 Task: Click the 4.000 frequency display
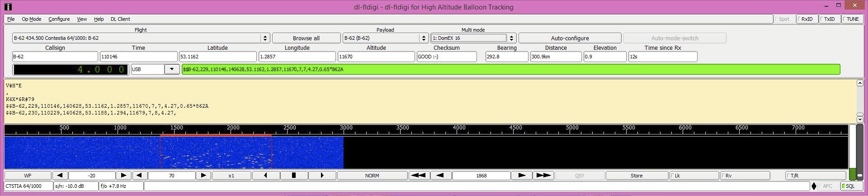(71, 69)
